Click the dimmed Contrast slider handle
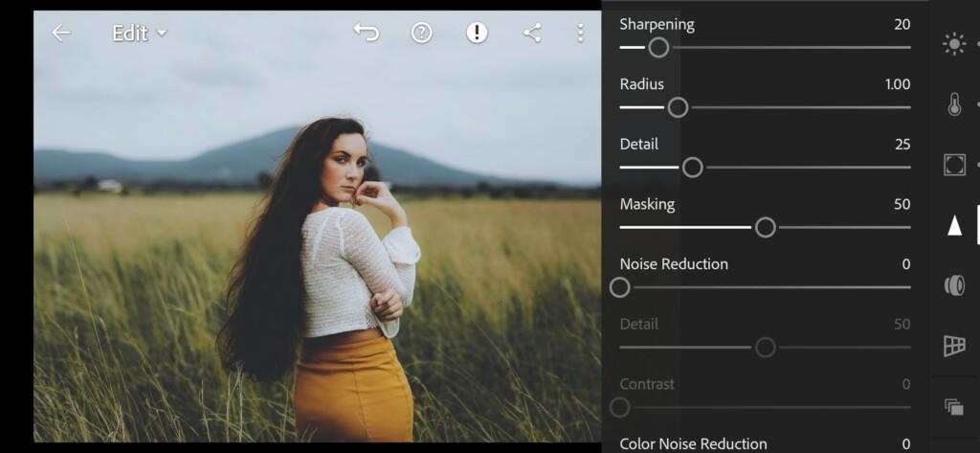The height and width of the screenshot is (453, 980). click(619, 407)
